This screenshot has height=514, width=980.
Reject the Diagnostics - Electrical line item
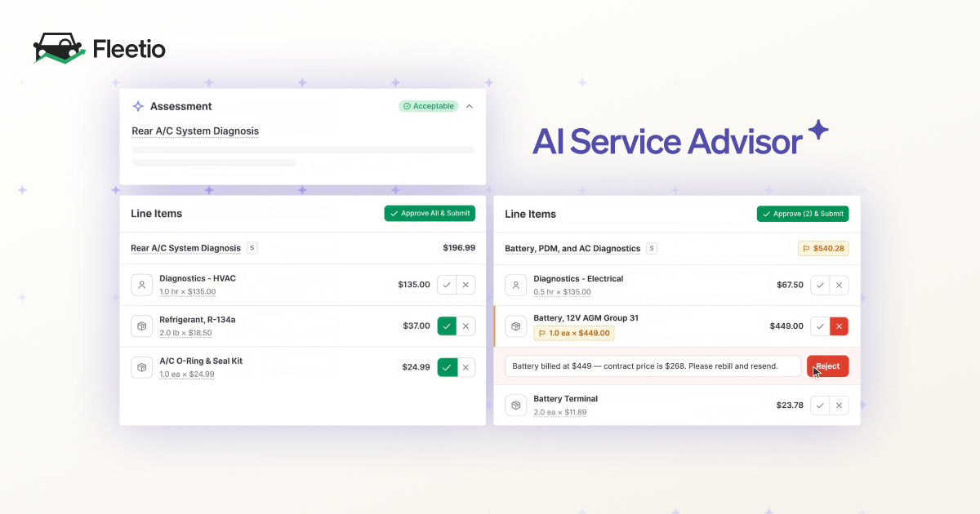click(839, 286)
